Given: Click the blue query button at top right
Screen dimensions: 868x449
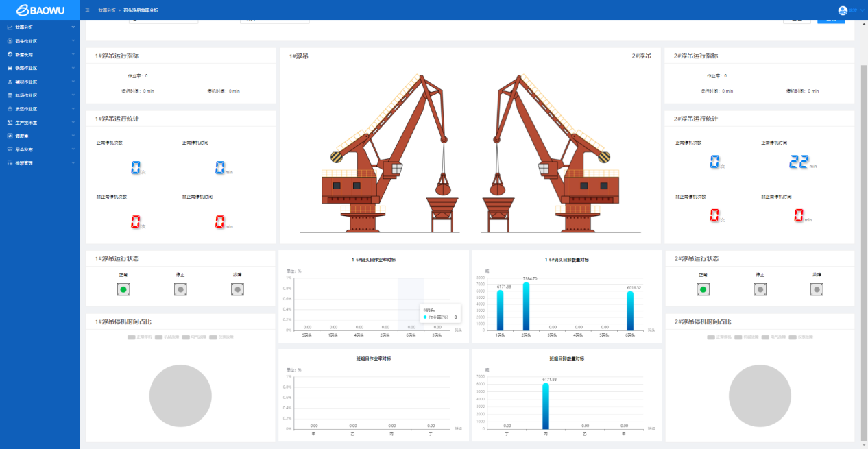Looking at the screenshot, I should 831,20.
